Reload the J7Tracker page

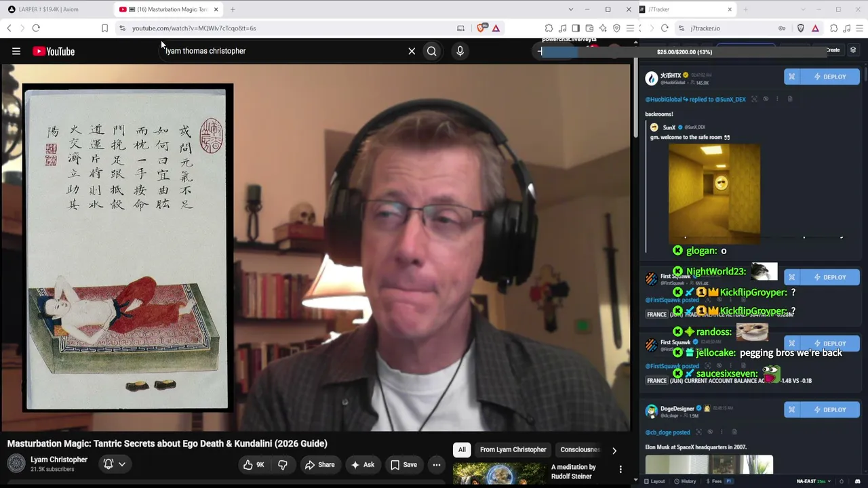(665, 28)
